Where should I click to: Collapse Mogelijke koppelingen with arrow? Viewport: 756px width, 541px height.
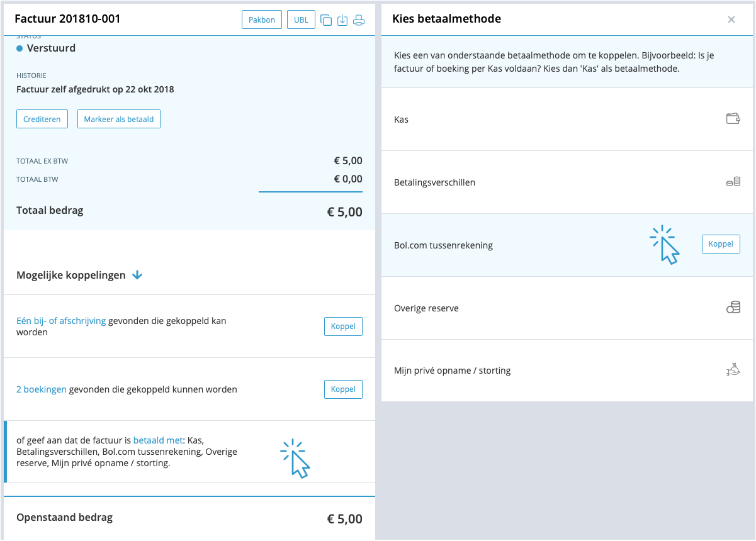click(138, 275)
